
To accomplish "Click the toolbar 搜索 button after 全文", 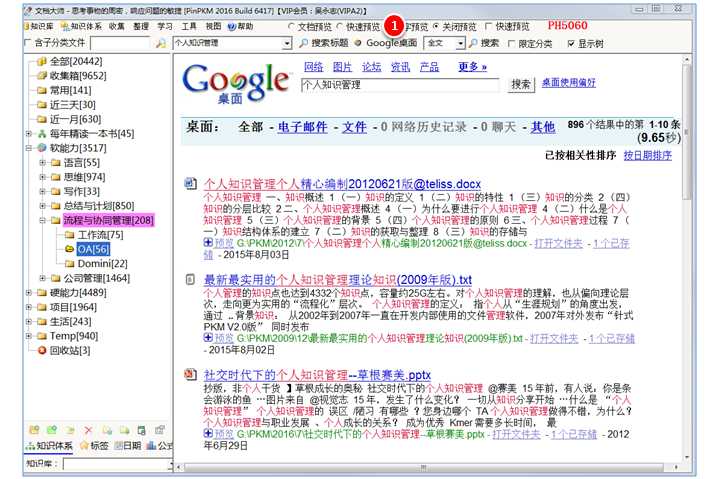I will point(484,43).
